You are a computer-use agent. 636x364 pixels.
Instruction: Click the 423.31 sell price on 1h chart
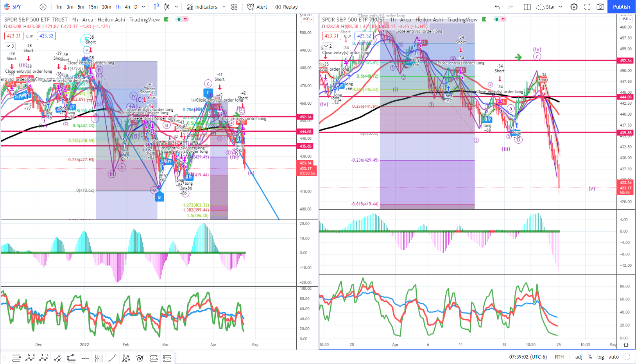pos(331,36)
